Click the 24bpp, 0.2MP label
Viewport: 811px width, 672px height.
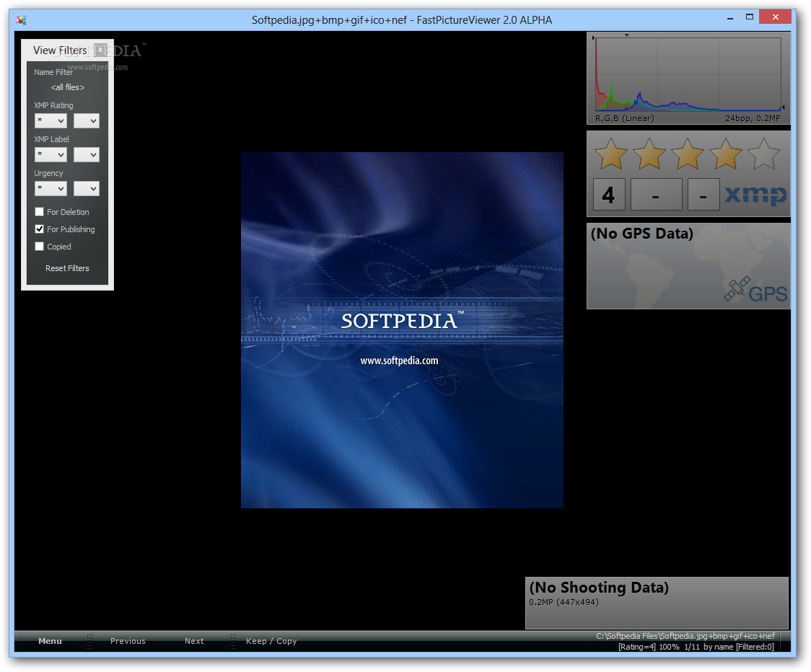(753, 118)
